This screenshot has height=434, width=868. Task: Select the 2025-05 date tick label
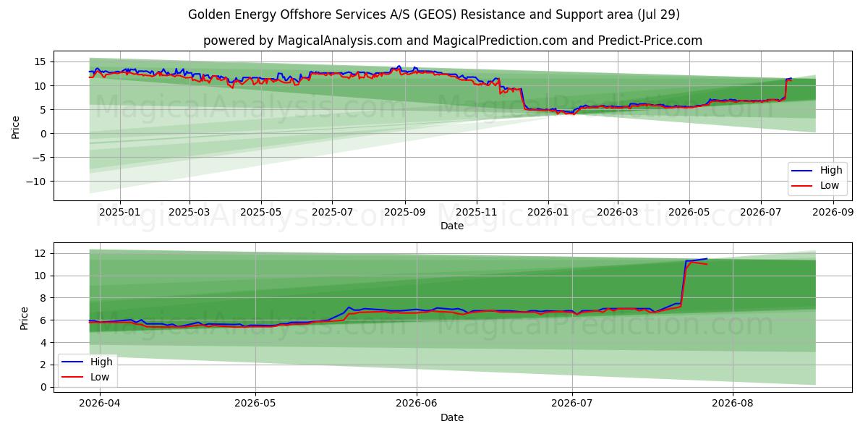(260, 213)
